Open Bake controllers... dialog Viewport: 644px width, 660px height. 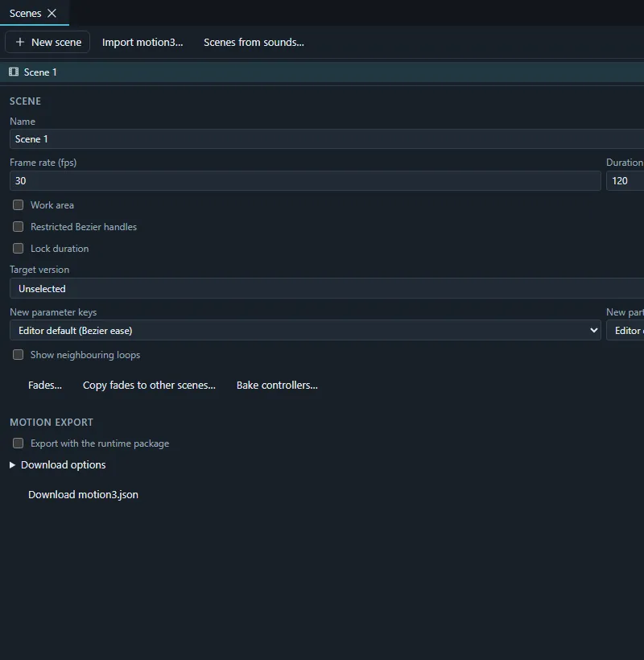point(277,386)
